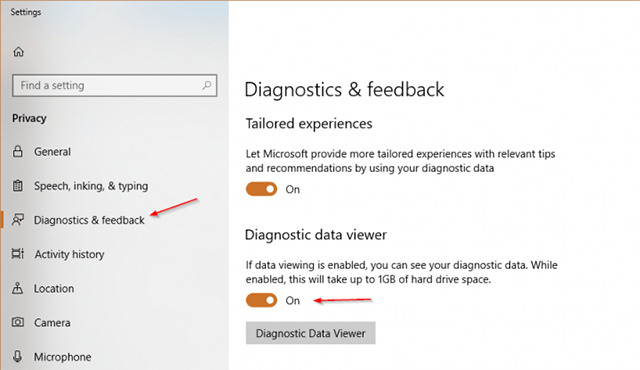
Task: Select Camera in Privacy list
Action: 52,323
